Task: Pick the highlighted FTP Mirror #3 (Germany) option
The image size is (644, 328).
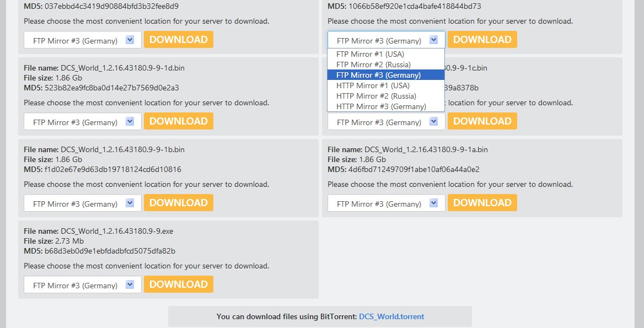Action: click(385, 75)
